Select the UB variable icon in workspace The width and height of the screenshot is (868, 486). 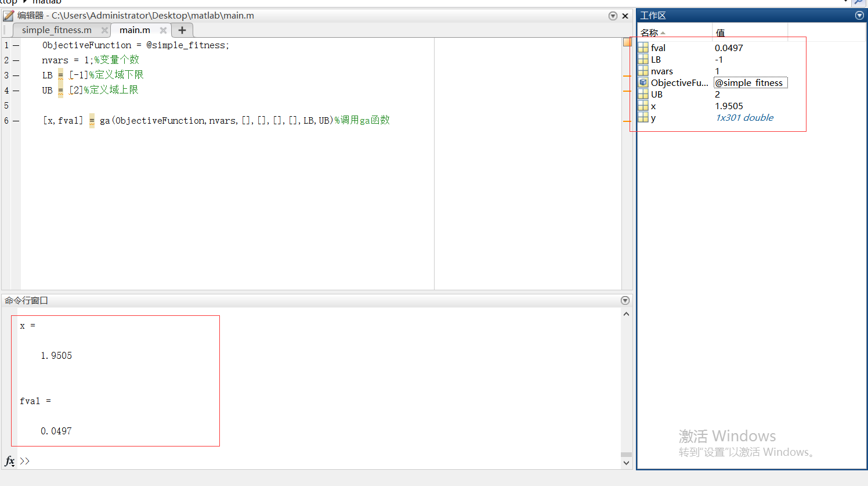tap(643, 94)
